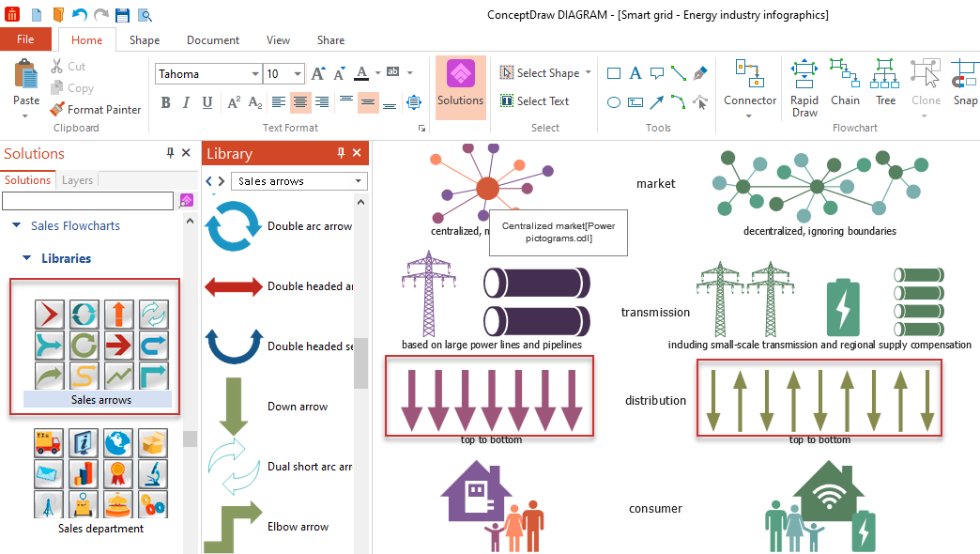Select the Ellipse drawing tool

click(x=614, y=102)
